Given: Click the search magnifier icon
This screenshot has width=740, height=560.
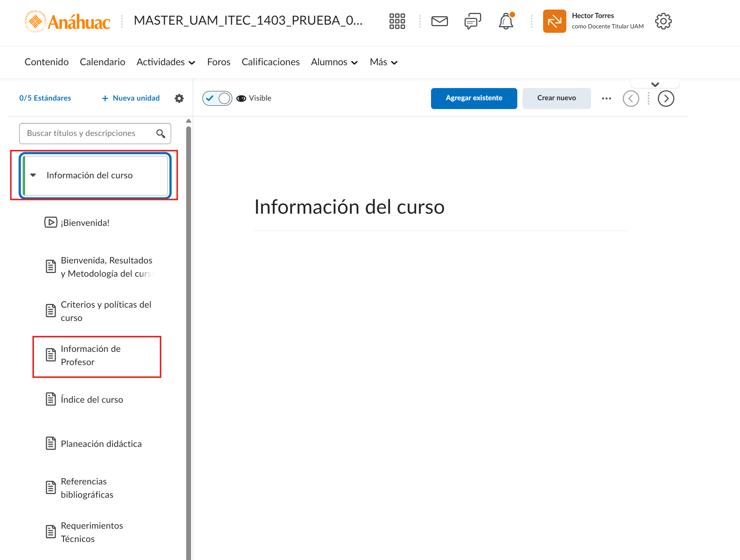Looking at the screenshot, I should 161,133.
